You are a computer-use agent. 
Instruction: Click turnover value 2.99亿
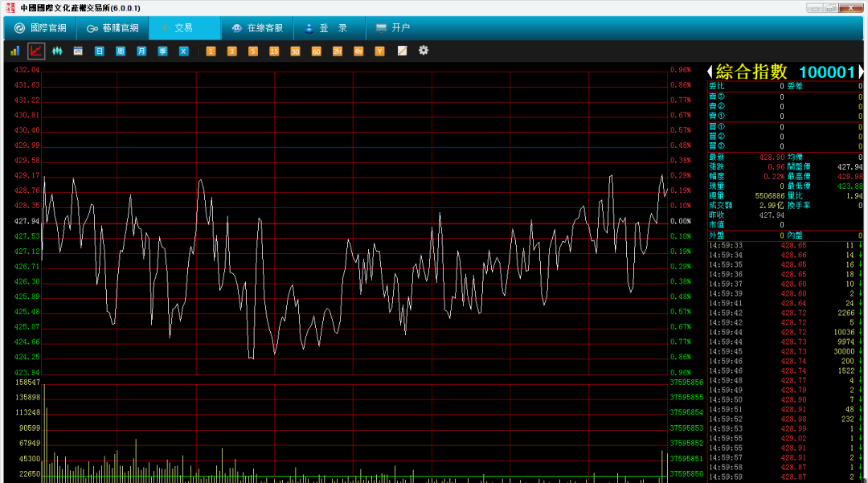[771, 205]
